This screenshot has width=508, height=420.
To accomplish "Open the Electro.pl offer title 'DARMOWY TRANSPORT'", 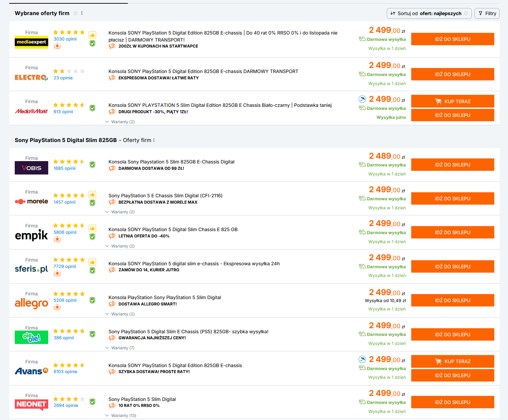I will [x=203, y=71].
